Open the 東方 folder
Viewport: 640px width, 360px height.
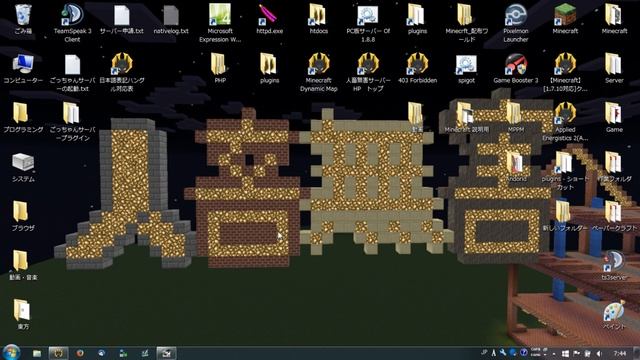[23, 315]
